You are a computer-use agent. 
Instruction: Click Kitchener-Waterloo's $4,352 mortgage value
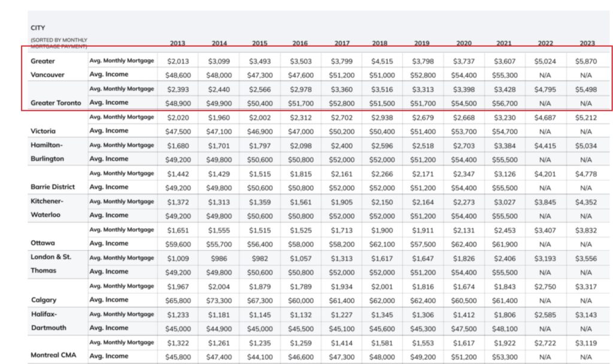pos(586,202)
